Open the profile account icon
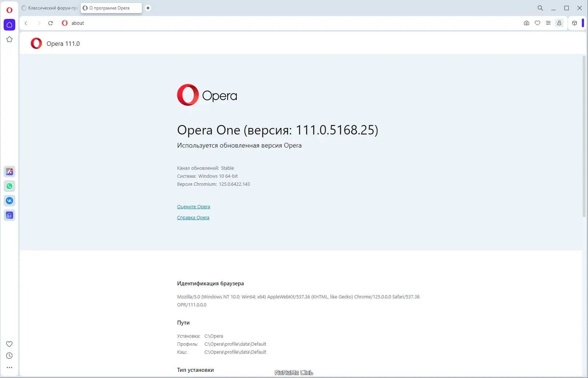 (x=559, y=23)
